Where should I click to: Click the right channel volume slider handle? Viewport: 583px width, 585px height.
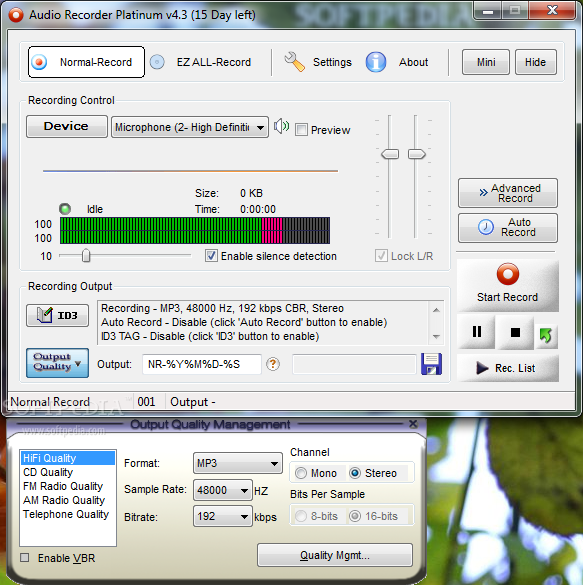pos(416,154)
